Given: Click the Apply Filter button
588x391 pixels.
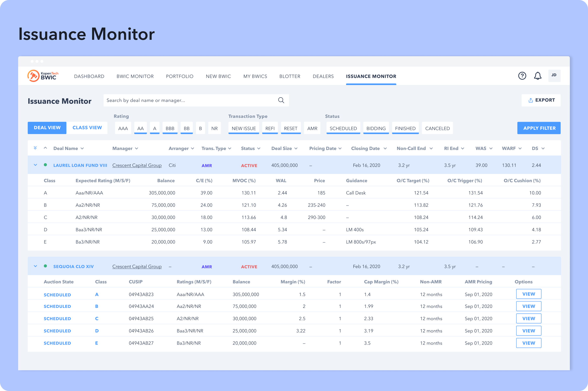Looking at the screenshot, I should point(539,128).
